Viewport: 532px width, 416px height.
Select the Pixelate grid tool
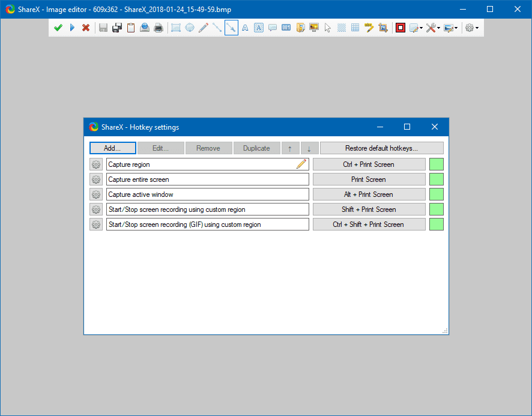tap(355, 28)
